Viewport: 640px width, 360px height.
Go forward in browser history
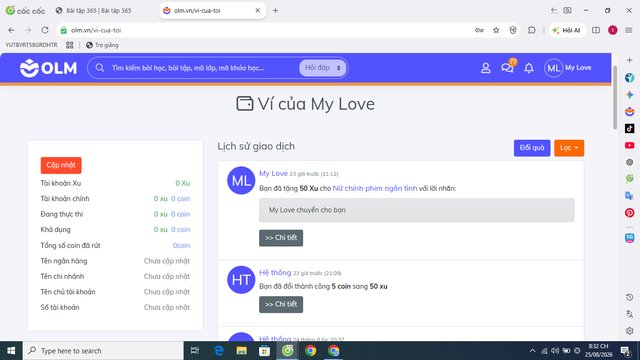pyautogui.click(x=28, y=30)
